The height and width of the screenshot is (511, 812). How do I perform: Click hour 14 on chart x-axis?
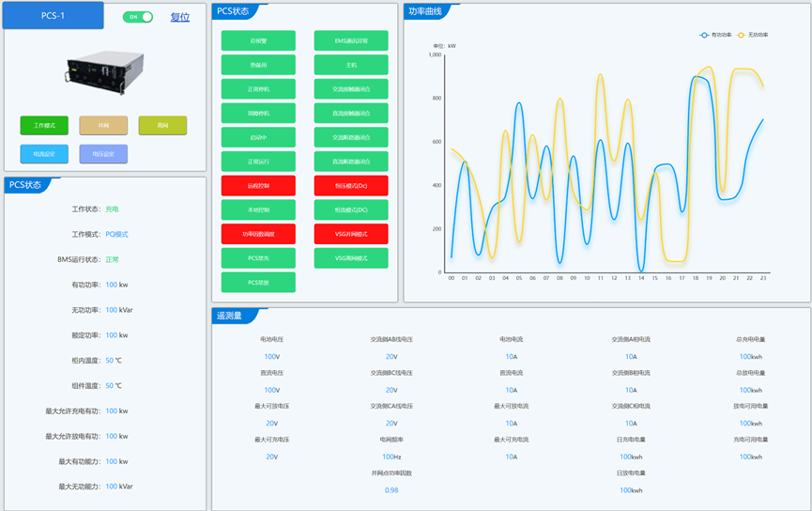(x=641, y=278)
